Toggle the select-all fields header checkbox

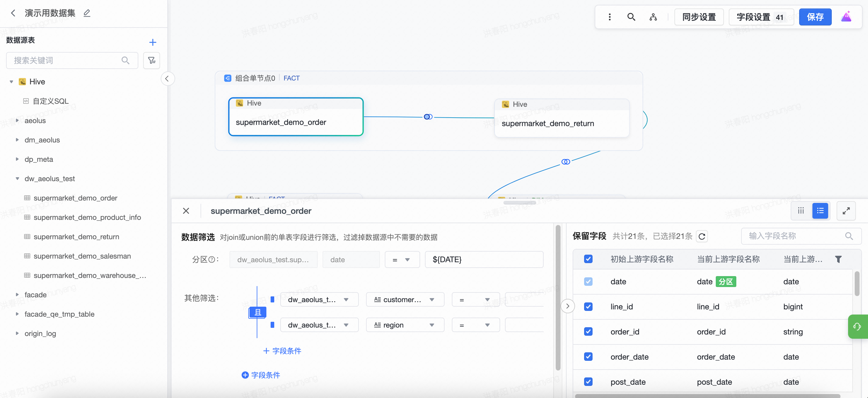pos(588,259)
